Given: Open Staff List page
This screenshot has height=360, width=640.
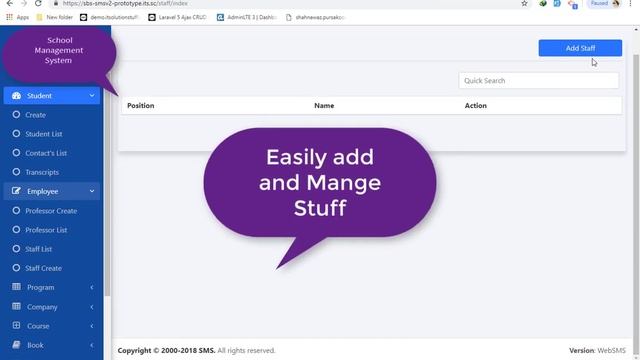Looking at the screenshot, I should pyautogui.click(x=38, y=249).
